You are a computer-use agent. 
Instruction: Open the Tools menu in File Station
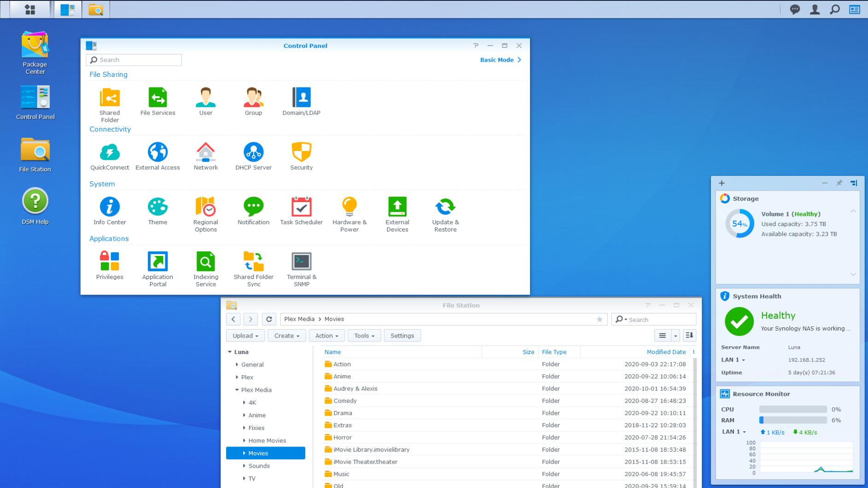coord(364,336)
